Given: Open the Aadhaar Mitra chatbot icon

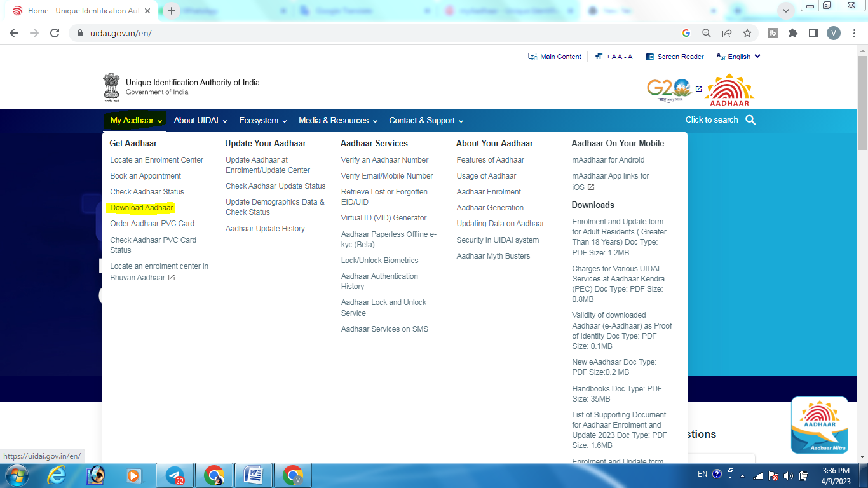Looking at the screenshot, I should pos(820,425).
